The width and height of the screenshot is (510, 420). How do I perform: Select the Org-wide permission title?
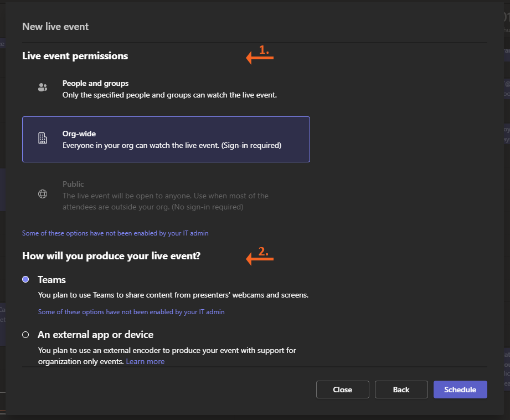(x=79, y=134)
